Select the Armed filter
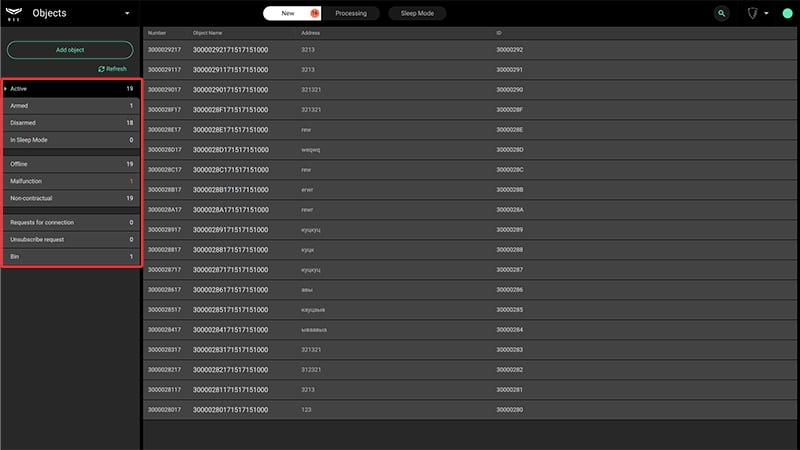Viewport: 800px width, 450px height. click(71, 106)
